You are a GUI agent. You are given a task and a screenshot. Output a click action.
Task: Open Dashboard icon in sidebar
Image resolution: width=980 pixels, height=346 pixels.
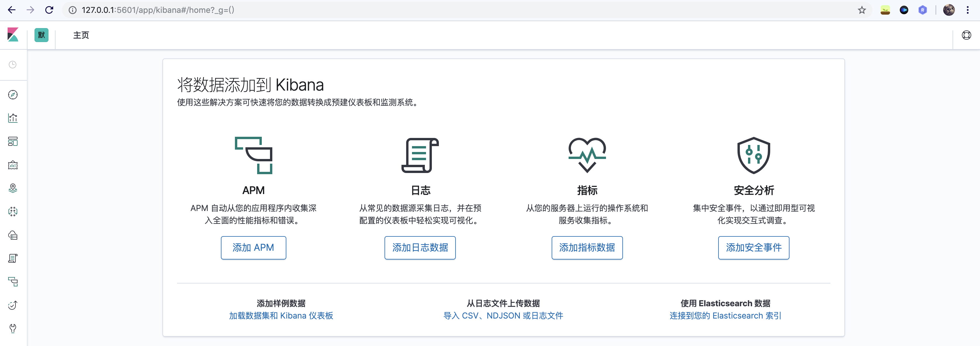tap(13, 142)
